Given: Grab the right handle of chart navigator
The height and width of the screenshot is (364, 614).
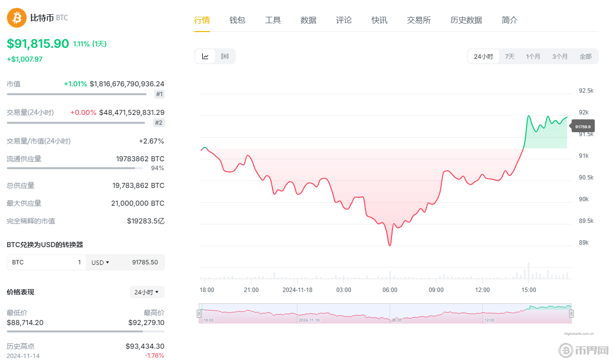Looking at the screenshot, I should (572, 313).
